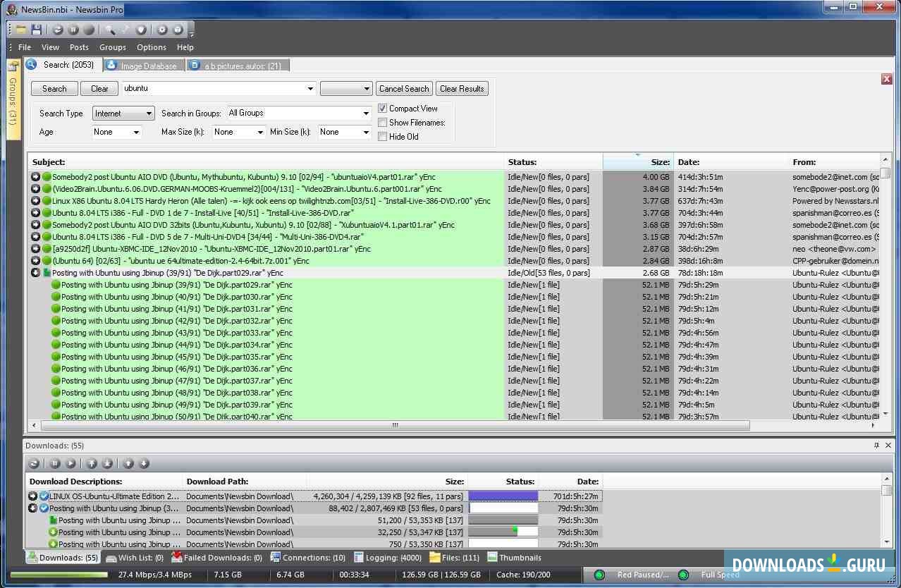The height and width of the screenshot is (588, 901).
Task: Click the floppy disk save icon
Action: click(x=37, y=30)
